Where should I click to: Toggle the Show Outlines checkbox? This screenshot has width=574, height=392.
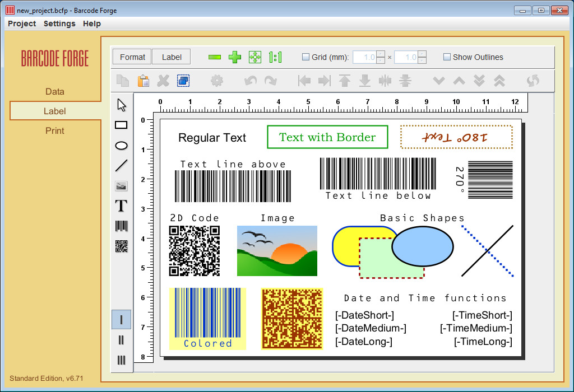point(447,57)
